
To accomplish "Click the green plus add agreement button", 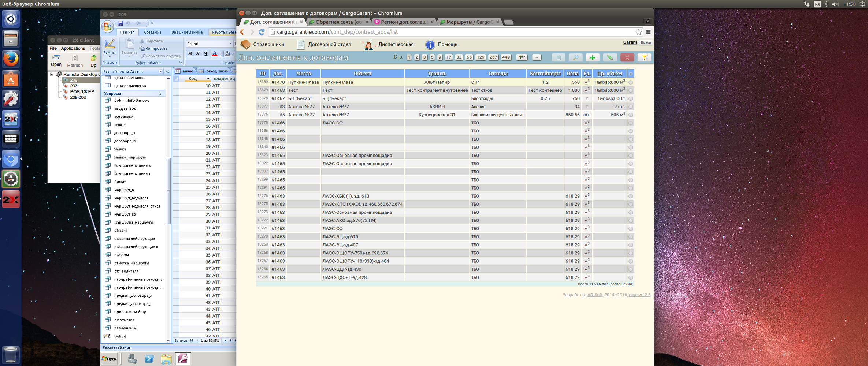I will [x=593, y=57].
